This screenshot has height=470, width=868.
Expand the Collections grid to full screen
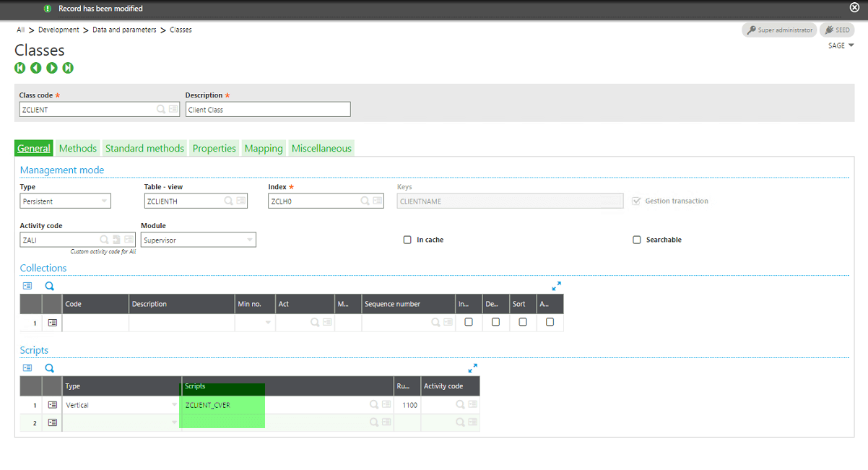[556, 286]
